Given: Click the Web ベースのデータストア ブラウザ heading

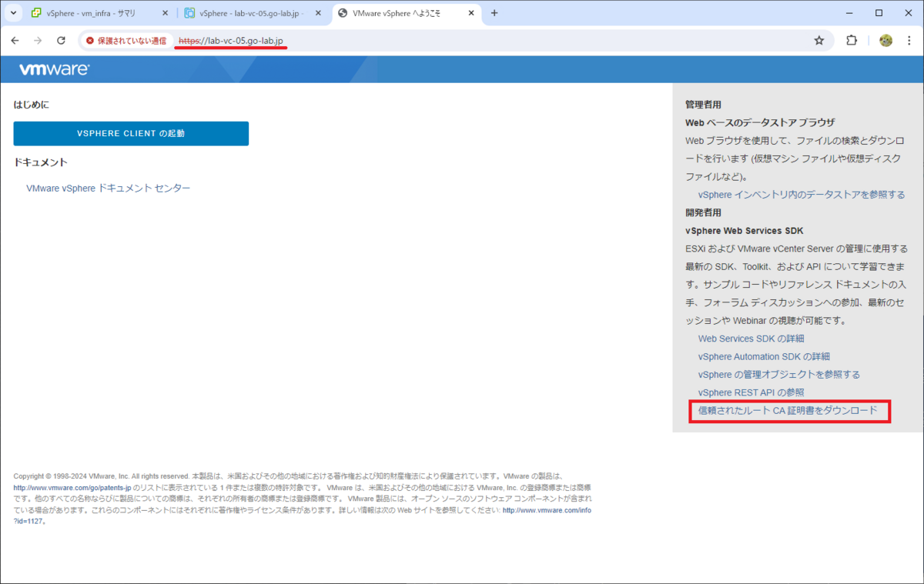Looking at the screenshot, I should click(x=760, y=122).
